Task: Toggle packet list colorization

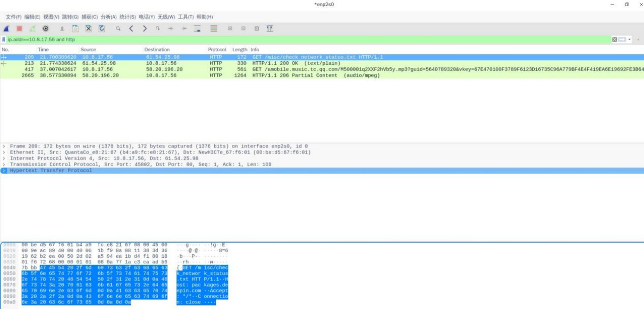Action: tap(214, 29)
